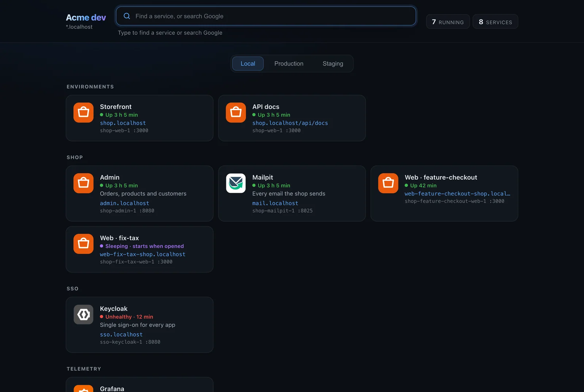Open the admin.localhost link
The height and width of the screenshot is (392, 584).
(x=124, y=203)
